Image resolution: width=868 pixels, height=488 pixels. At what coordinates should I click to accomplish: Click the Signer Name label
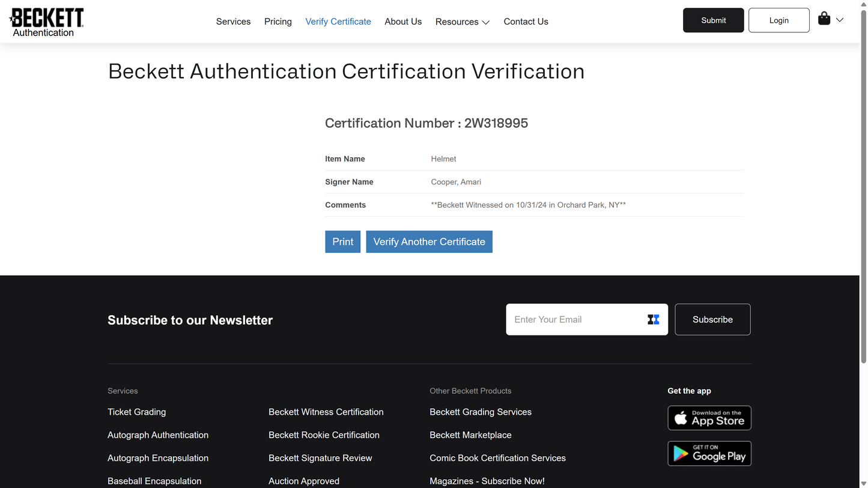point(349,182)
